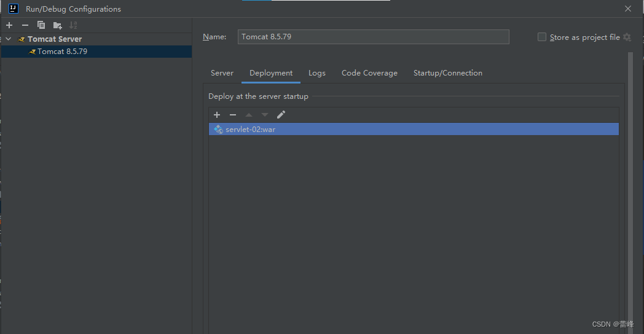Add a new deployment artifact
644x334 pixels.
click(x=217, y=115)
